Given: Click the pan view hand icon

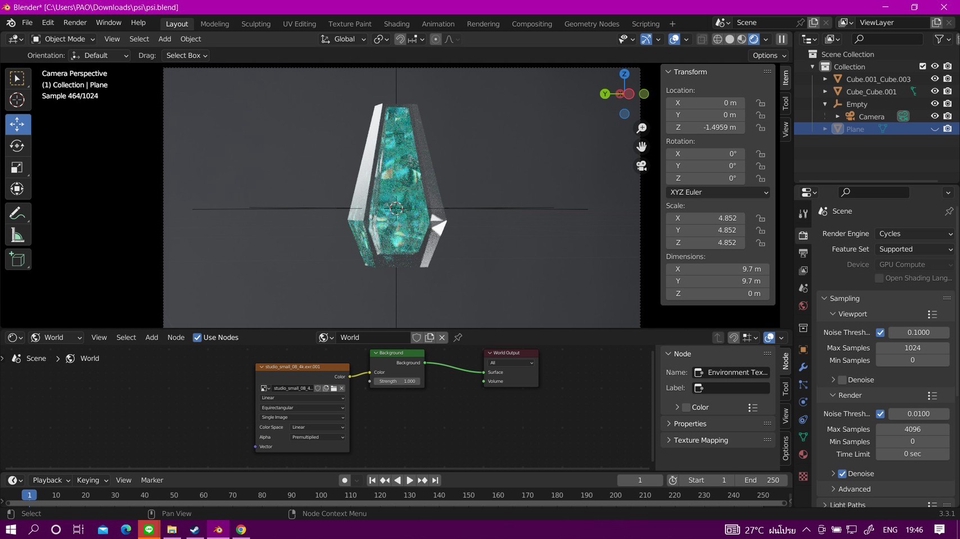Looking at the screenshot, I should [641, 147].
